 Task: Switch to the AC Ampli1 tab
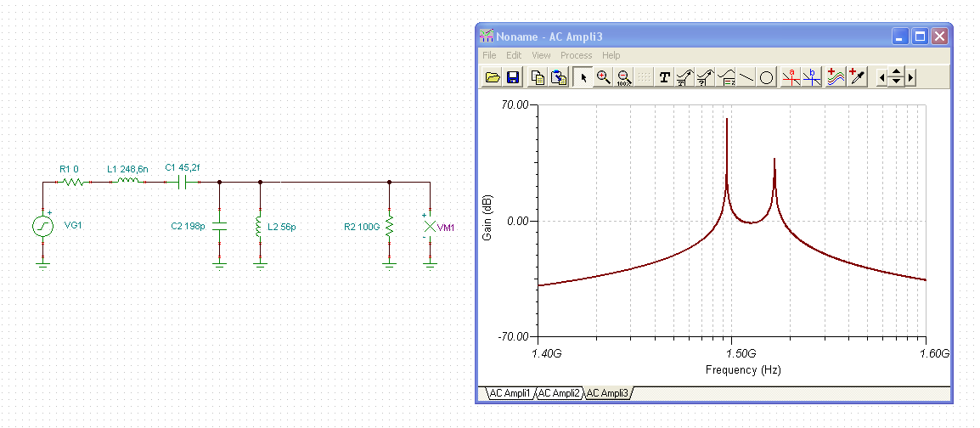coord(510,393)
